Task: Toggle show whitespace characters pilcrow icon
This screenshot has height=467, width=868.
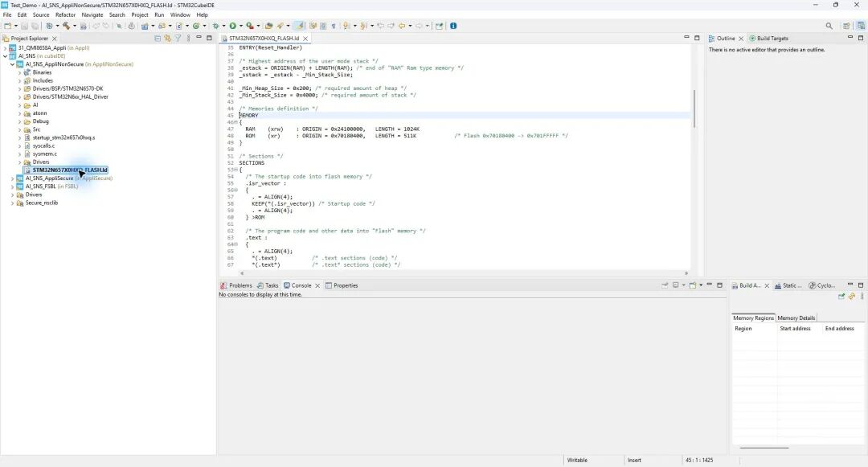Action: click(334, 26)
